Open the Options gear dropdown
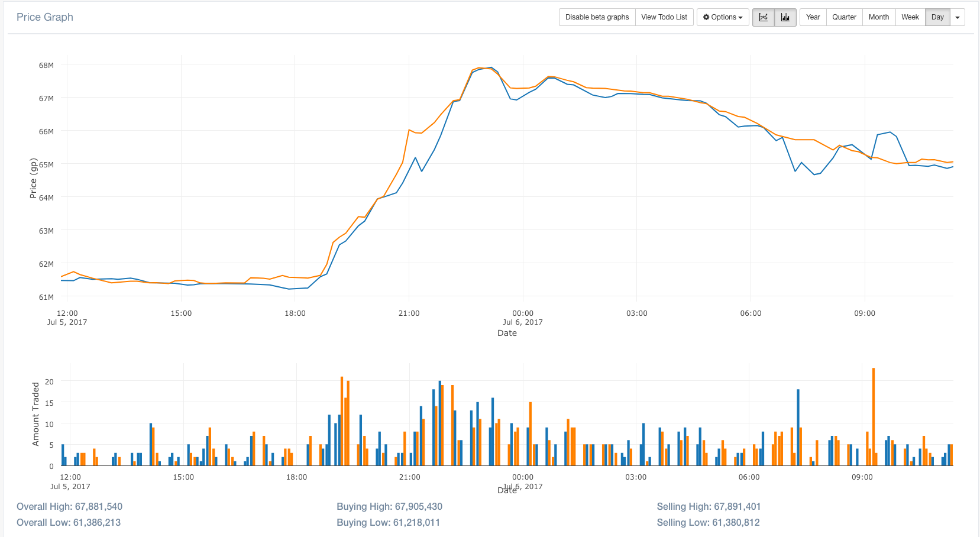The width and height of the screenshot is (980, 537). click(723, 17)
